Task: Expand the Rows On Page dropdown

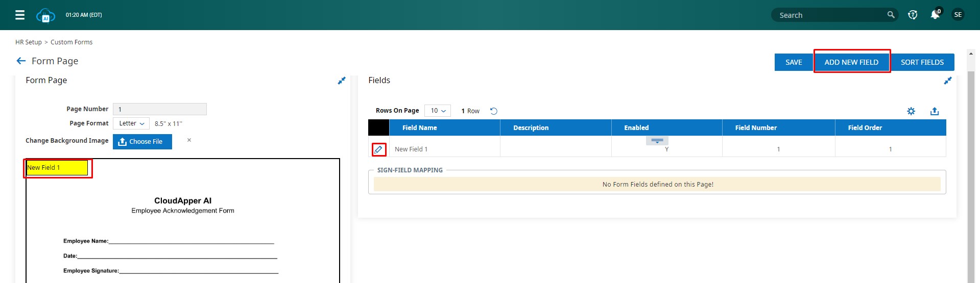Action: coord(438,111)
